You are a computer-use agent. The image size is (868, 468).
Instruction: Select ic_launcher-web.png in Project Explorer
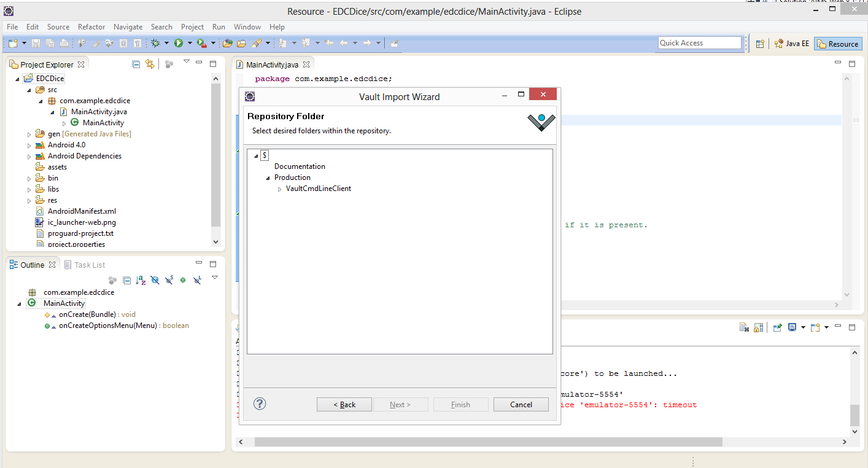(82, 222)
